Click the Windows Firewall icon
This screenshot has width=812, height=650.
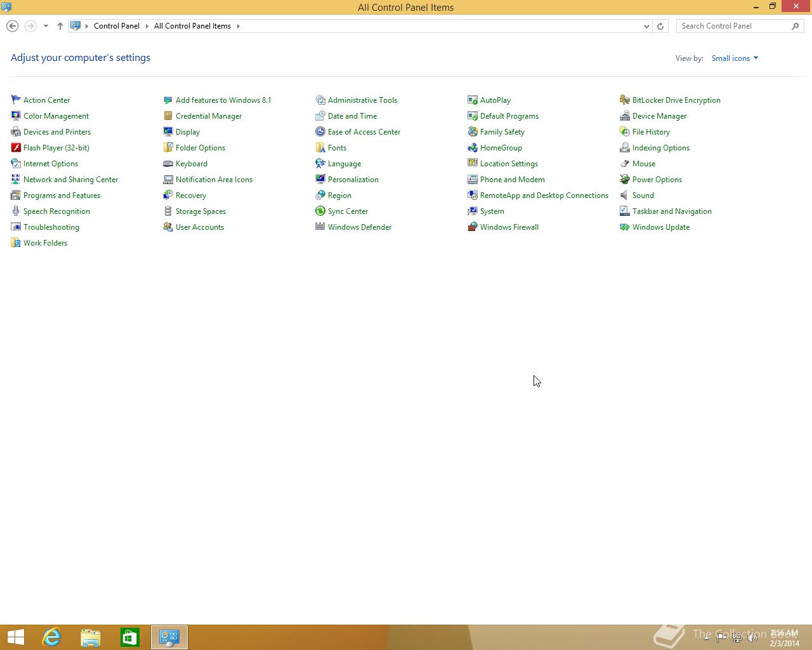(x=473, y=227)
